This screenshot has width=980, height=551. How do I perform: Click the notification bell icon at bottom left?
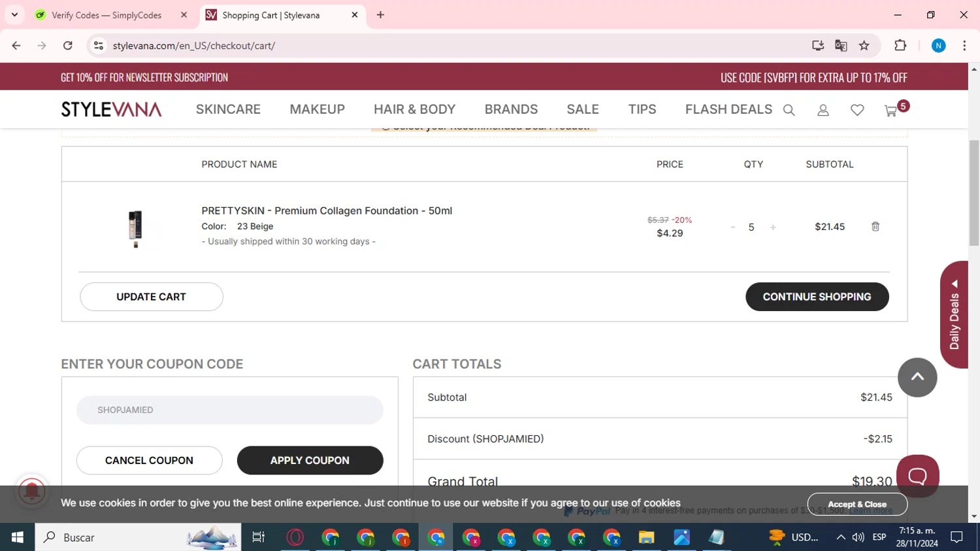31,491
